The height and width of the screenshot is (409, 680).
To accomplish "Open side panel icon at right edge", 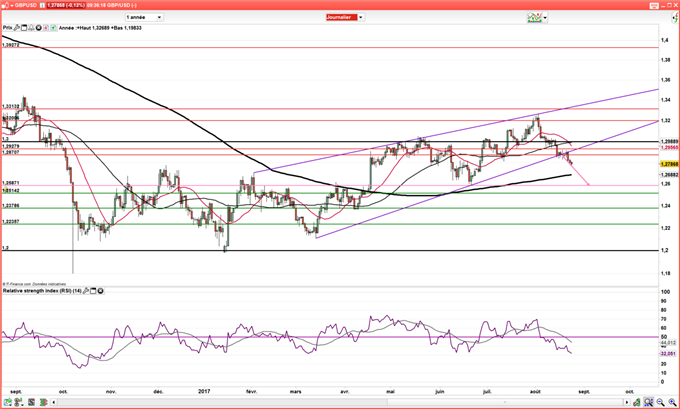I will click(676, 17).
